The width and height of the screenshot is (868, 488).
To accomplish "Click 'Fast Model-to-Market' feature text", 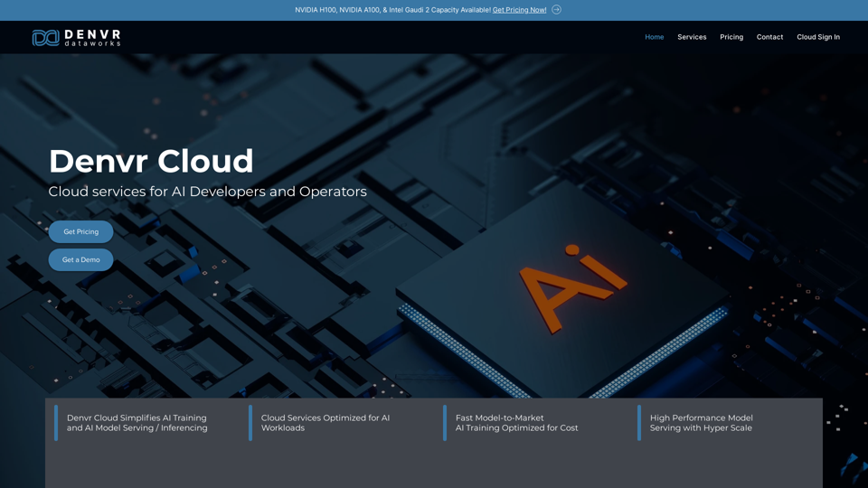I will (x=516, y=423).
